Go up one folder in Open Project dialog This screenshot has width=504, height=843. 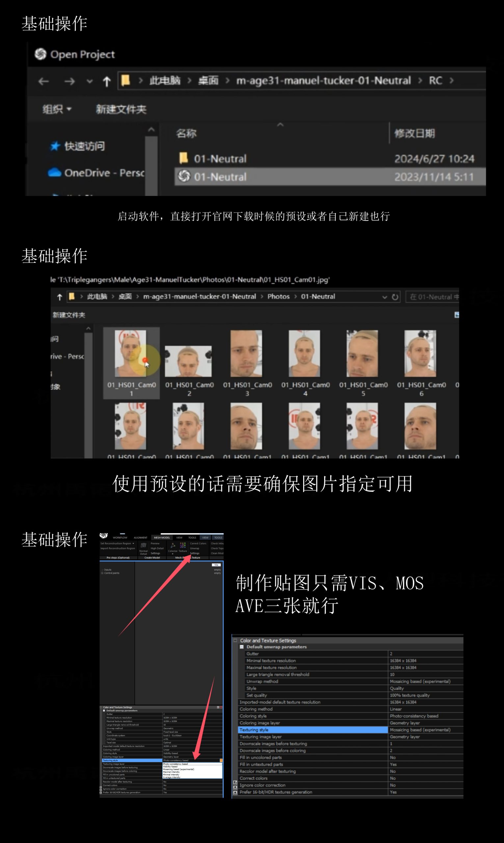click(x=107, y=82)
